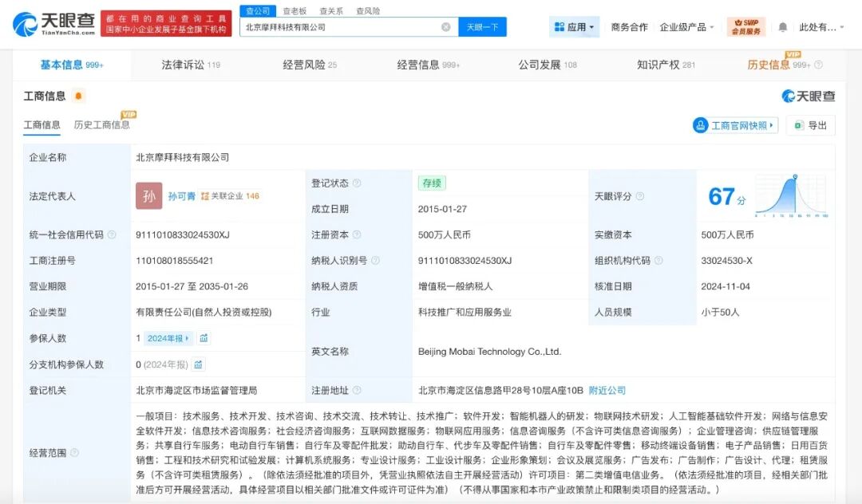Viewport: 862px width, 504px height.
Task: Open the SVIP member service icon
Action: click(x=746, y=26)
